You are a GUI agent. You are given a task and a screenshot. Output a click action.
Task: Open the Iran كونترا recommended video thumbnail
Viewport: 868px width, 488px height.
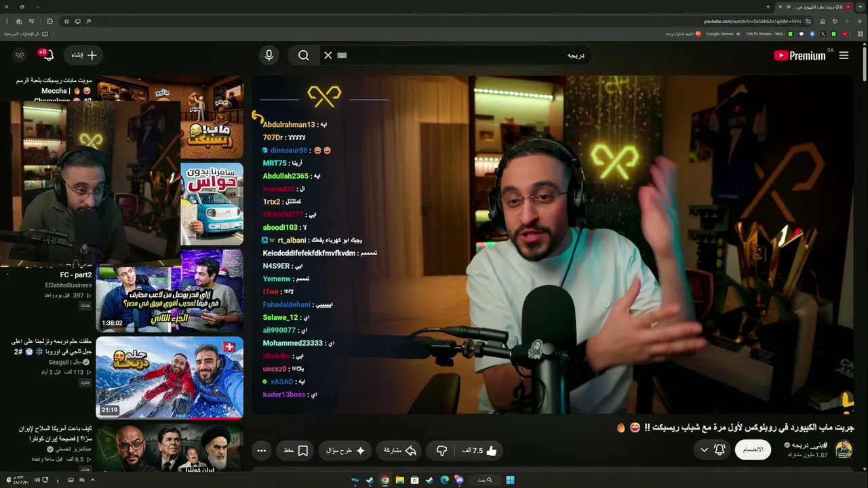tap(170, 447)
